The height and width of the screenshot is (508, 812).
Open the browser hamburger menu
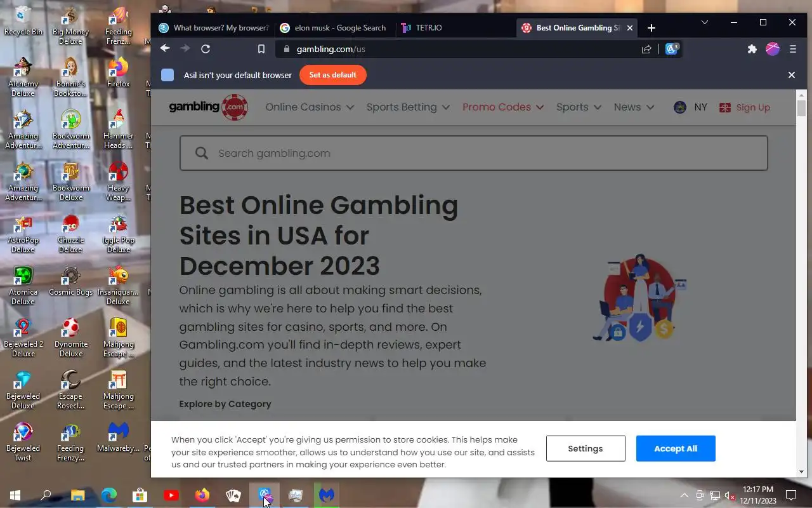coord(793,49)
